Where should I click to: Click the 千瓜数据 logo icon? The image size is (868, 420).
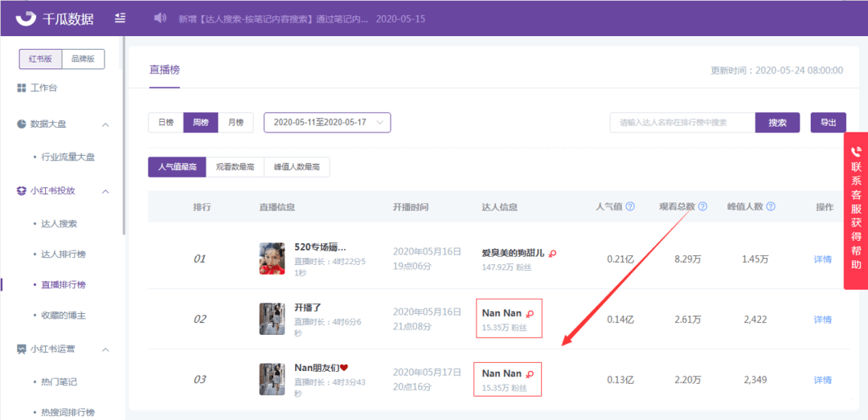tap(26, 18)
